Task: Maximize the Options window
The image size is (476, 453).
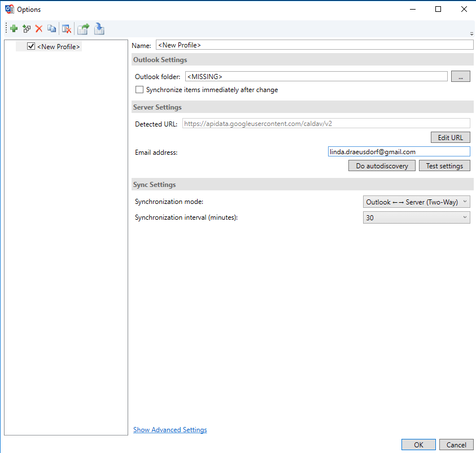Action: pyautogui.click(x=438, y=9)
